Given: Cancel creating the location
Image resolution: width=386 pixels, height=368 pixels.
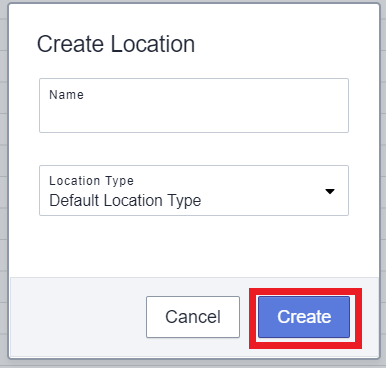Looking at the screenshot, I should point(193,317).
